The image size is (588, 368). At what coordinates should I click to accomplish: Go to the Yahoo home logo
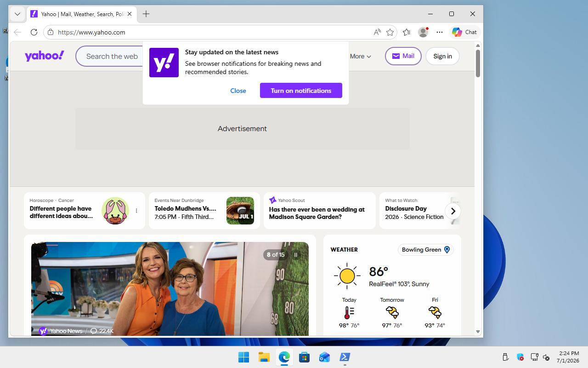(45, 56)
